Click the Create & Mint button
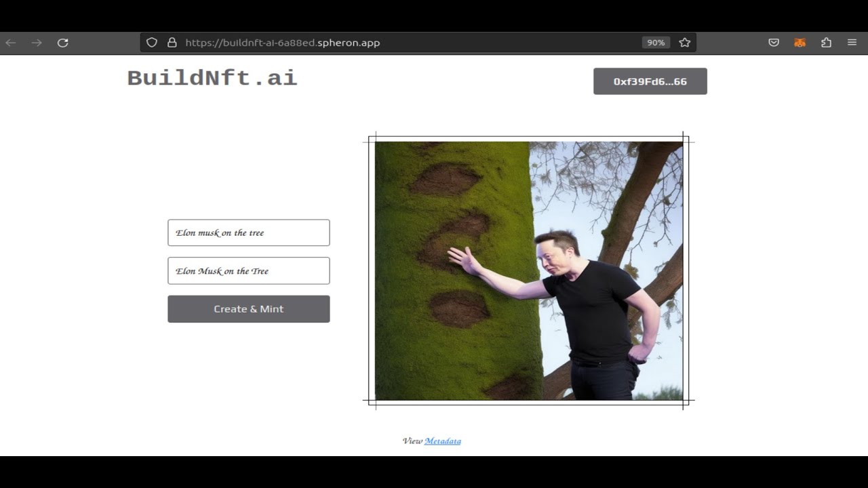The width and height of the screenshot is (868, 488). pyautogui.click(x=249, y=309)
